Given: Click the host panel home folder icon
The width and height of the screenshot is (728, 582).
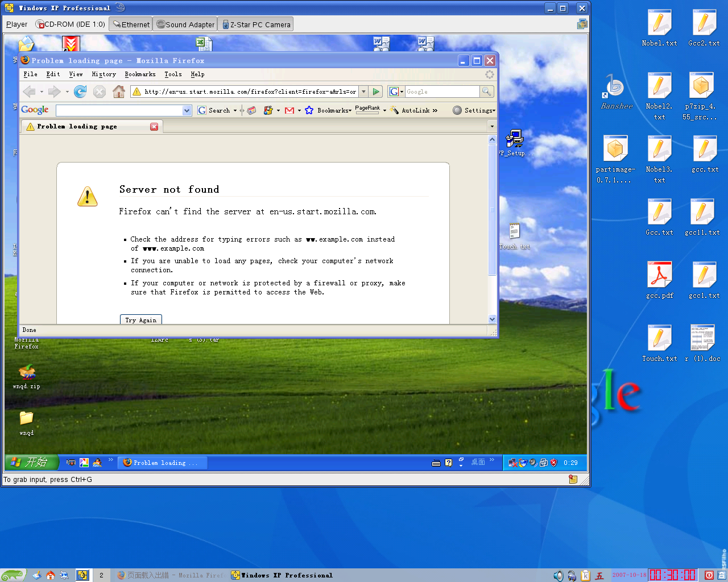Looking at the screenshot, I should click(51, 575).
